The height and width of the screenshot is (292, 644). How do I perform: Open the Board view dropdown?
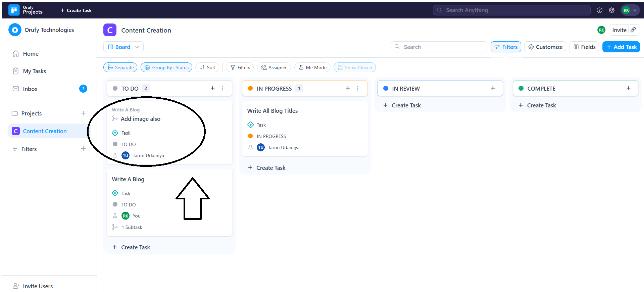(123, 47)
